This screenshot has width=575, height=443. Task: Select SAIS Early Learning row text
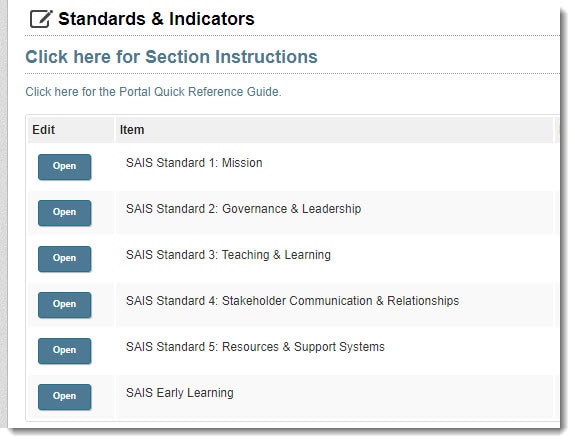tap(180, 393)
